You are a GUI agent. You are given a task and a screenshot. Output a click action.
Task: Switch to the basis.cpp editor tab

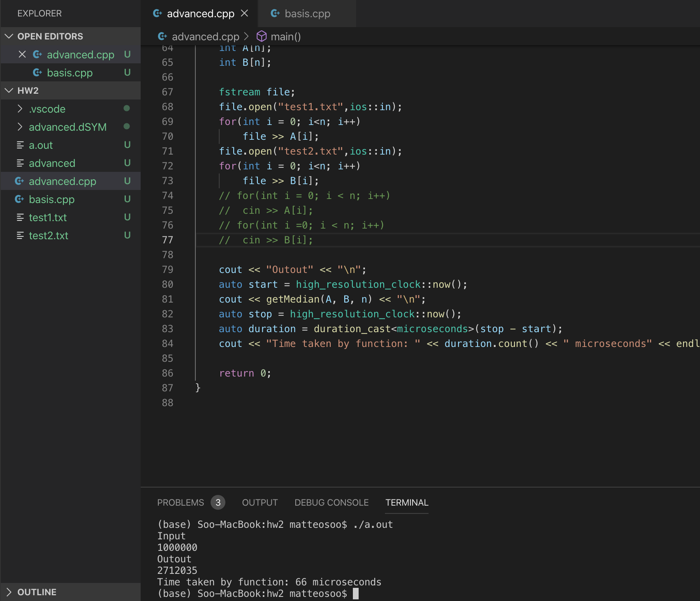(x=307, y=14)
